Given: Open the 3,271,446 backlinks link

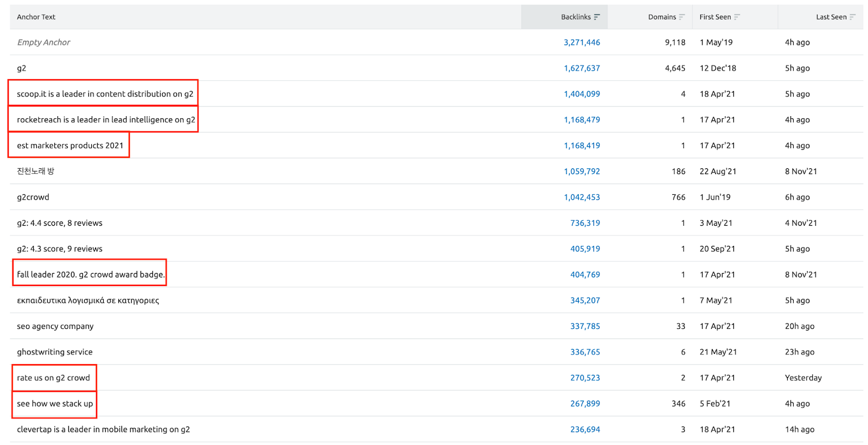Looking at the screenshot, I should 582,42.
